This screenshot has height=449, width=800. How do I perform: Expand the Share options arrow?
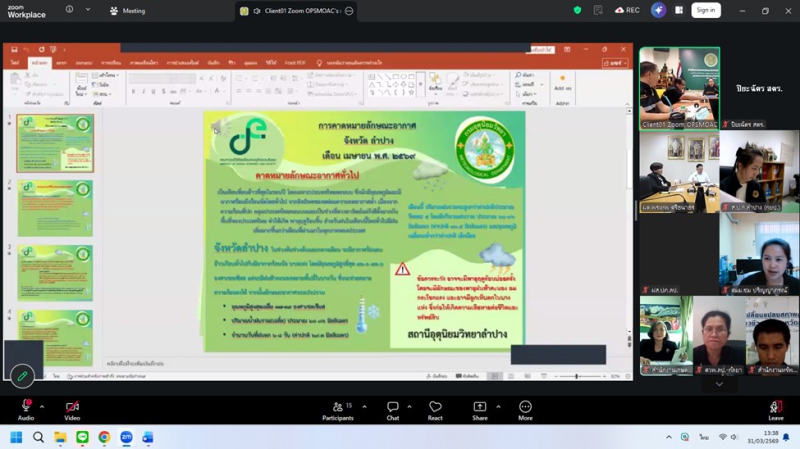[x=501, y=407]
